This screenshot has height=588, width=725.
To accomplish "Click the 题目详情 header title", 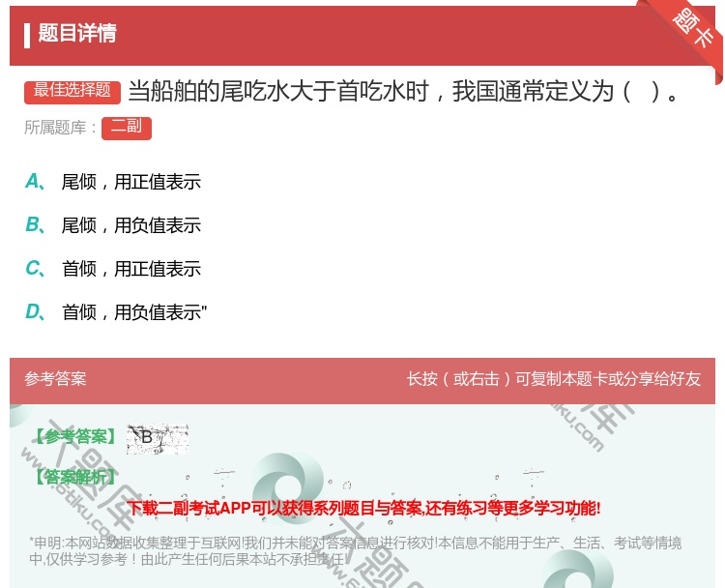I will pyautogui.click(x=77, y=34).
